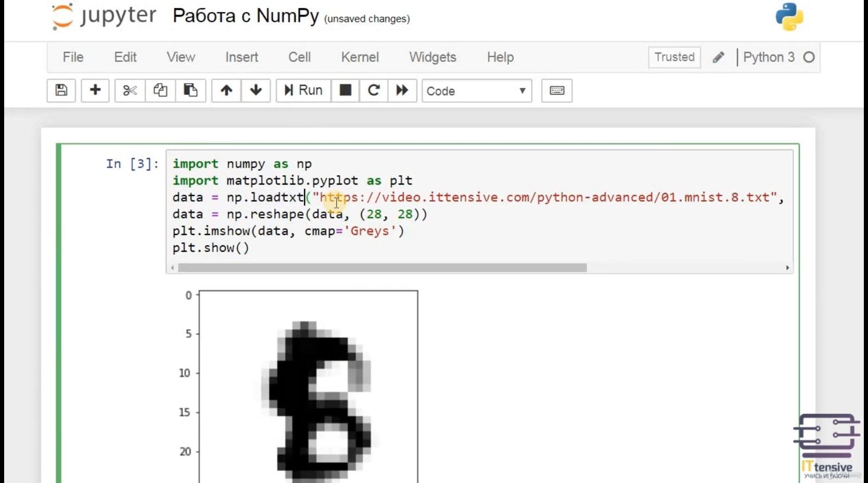This screenshot has width=868, height=483.
Task: Cut selected cells with scissors icon
Action: pyautogui.click(x=130, y=90)
